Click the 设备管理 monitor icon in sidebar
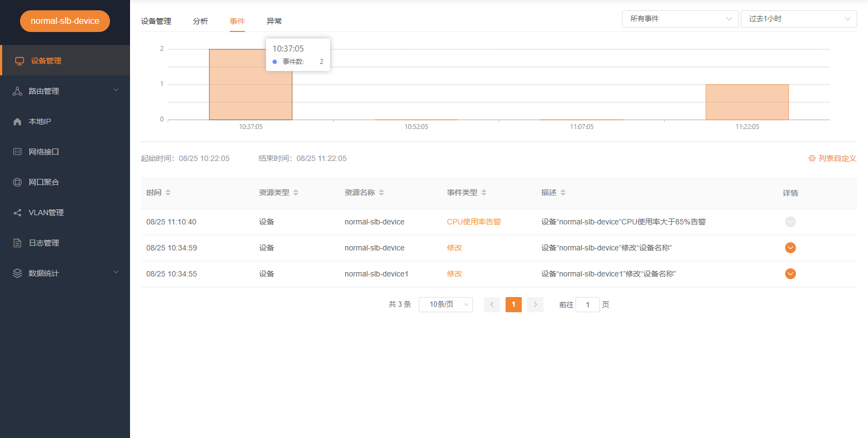This screenshot has width=868, height=438. point(20,61)
